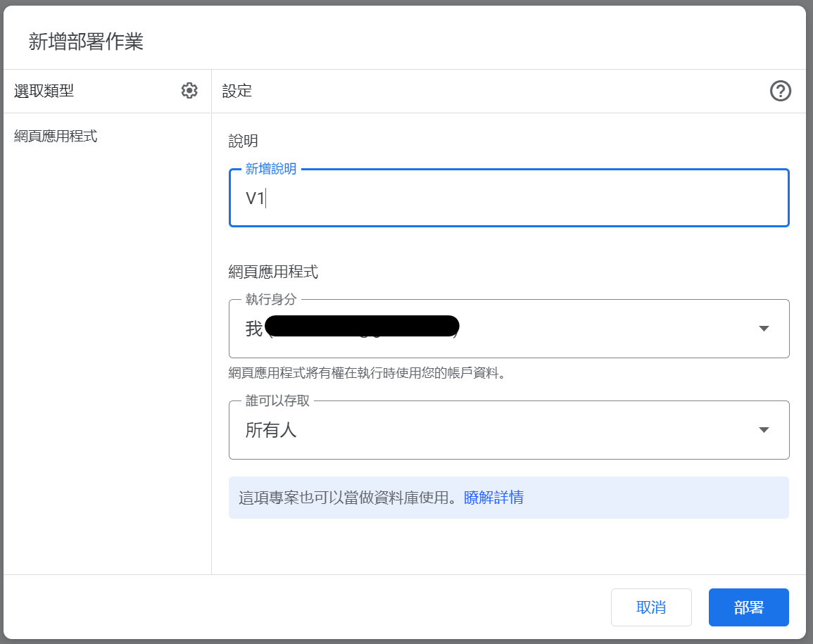Click the 網頁應用程式 heading in settings pane
This screenshot has height=644, width=813.
tap(273, 271)
